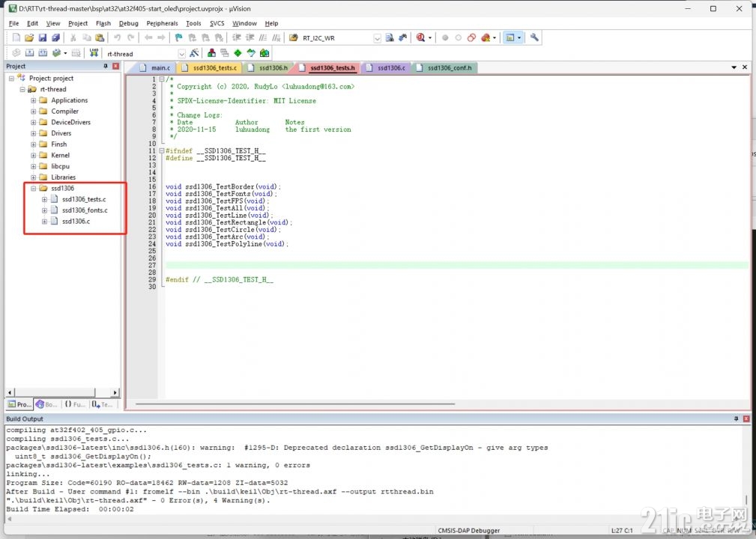Expand the DeviceDrivers group
The height and width of the screenshot is (539, 756).
pos(33,122)
